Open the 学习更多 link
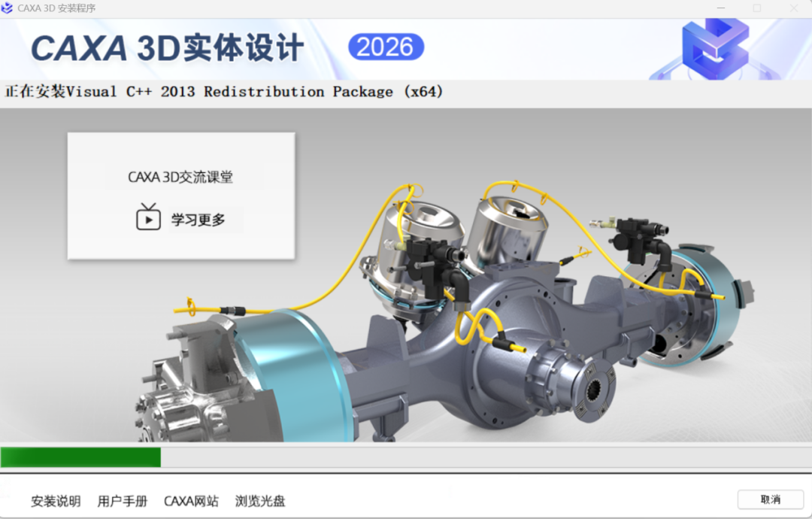The image size is (812, 519). point(198,220)
